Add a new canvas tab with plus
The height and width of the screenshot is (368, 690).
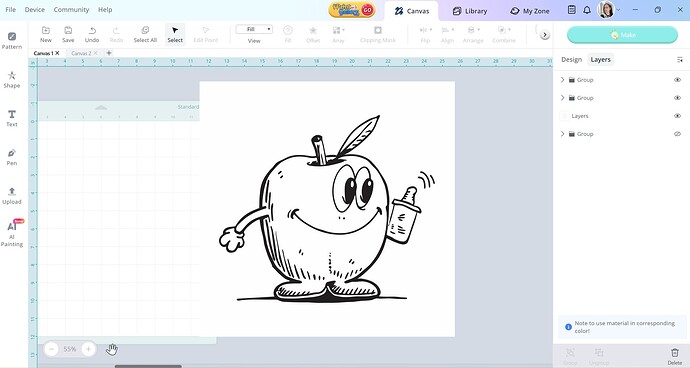point(109,53)
